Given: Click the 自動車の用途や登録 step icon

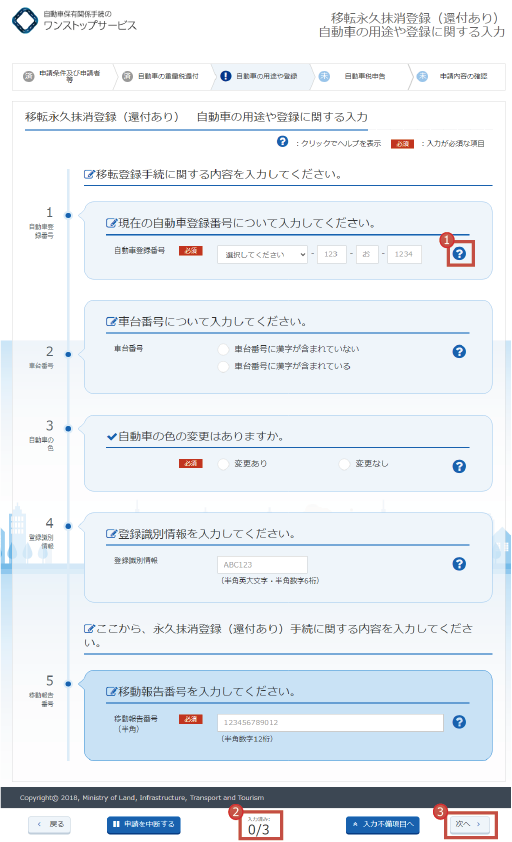Looking at the screenshot, I should point(226,76).
